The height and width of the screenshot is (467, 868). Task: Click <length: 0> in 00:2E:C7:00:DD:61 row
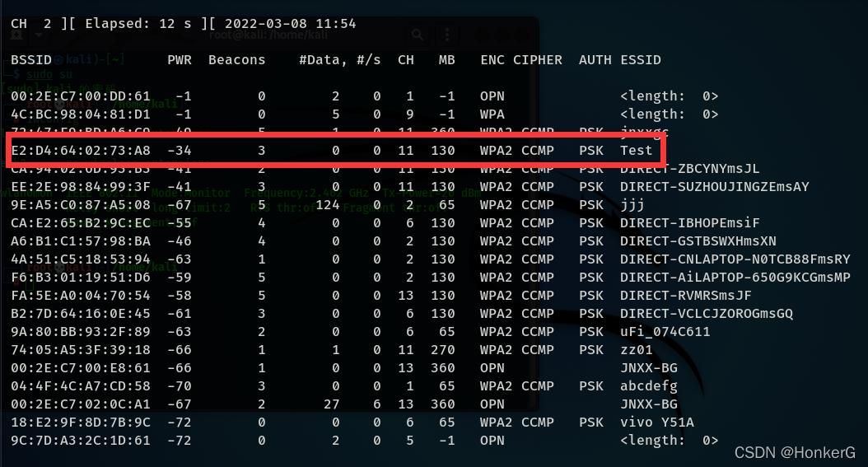[x=670, y=96]
